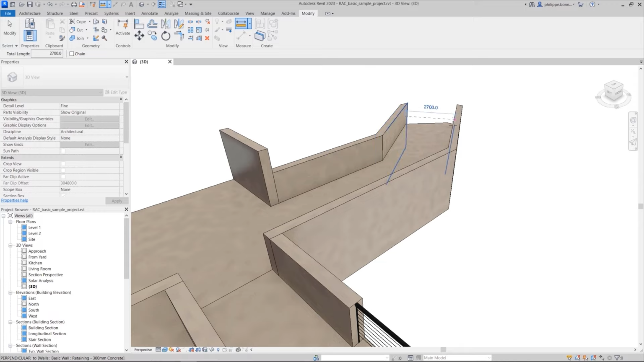Click the Properties help link

pos(15,200)
